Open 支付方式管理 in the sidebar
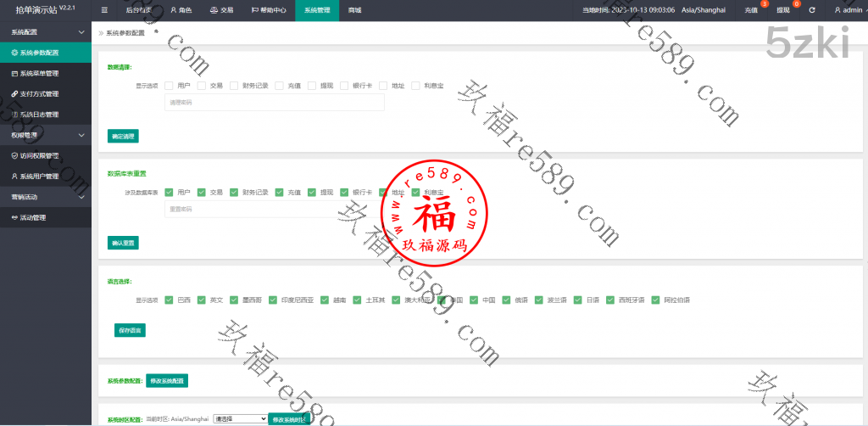The image size is (868, 426). click(x=39, y=93)
